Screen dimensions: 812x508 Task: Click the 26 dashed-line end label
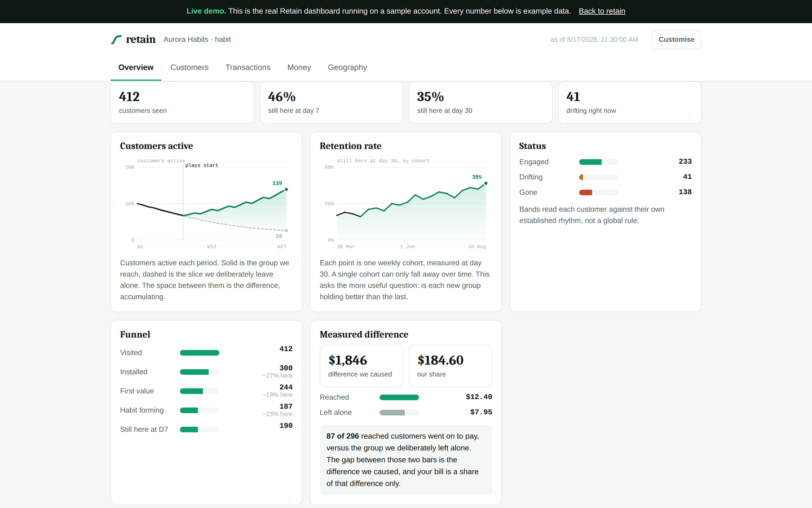[x=279, y=237]
